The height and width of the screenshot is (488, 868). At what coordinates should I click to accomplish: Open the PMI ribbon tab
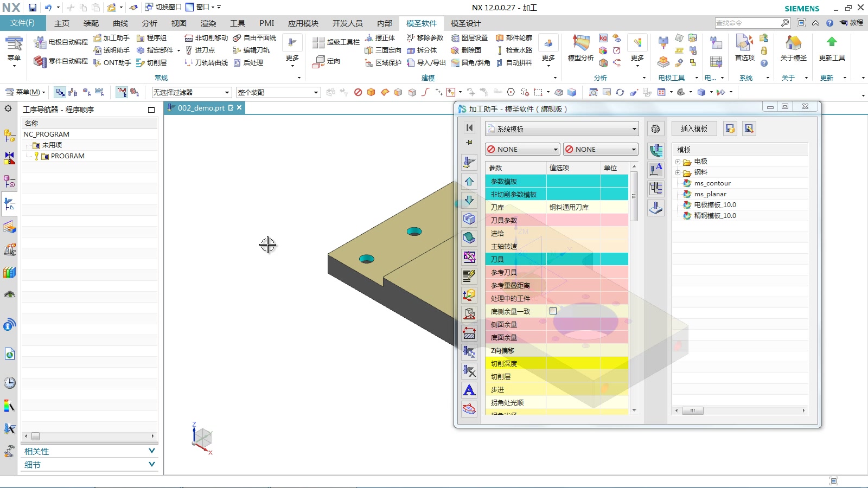[x=267, y=23]
